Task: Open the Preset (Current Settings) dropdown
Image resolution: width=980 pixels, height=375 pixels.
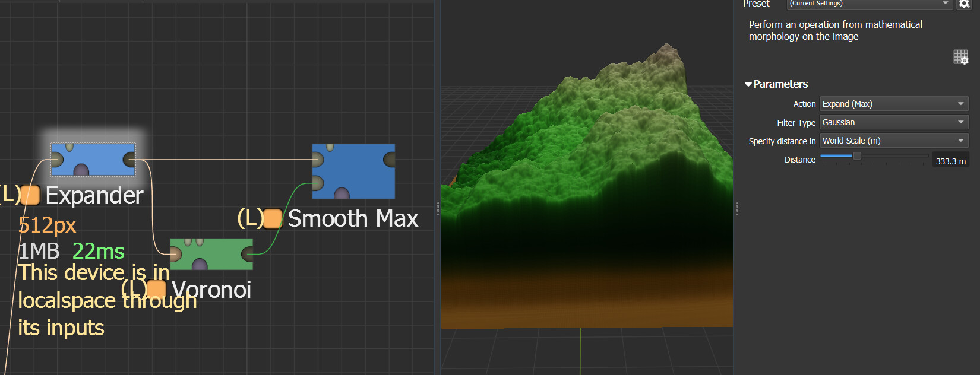Action: point(870,4)
